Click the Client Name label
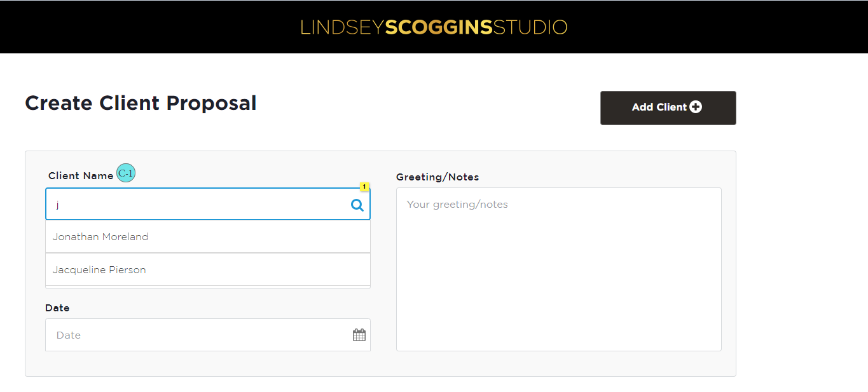 tap(81, 175)
